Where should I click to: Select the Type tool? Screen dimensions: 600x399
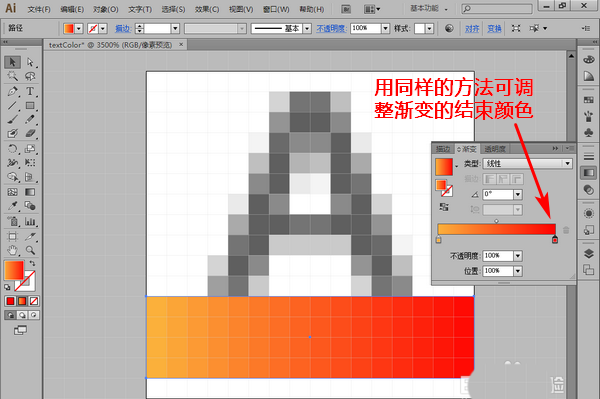(30, 91)
